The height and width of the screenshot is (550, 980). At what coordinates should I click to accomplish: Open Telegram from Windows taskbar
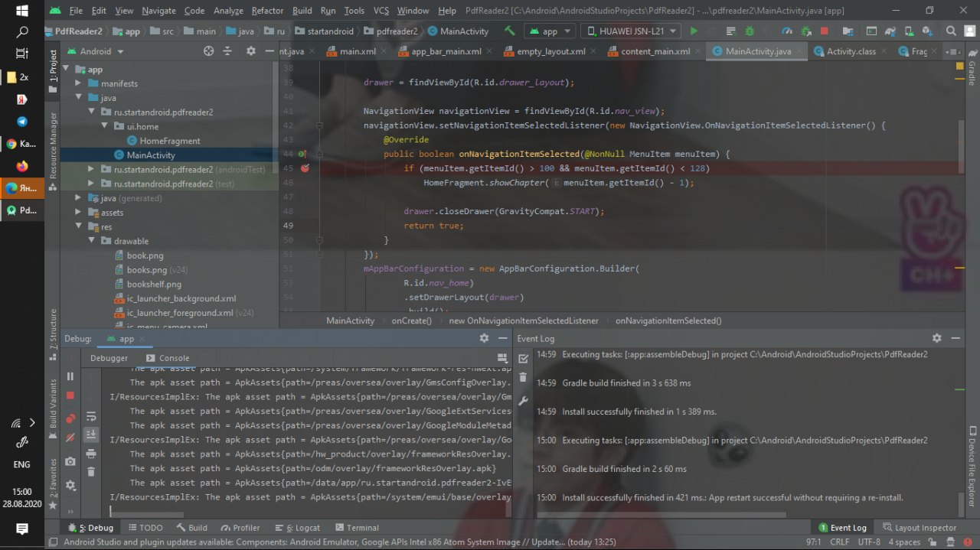coord(22,122)
